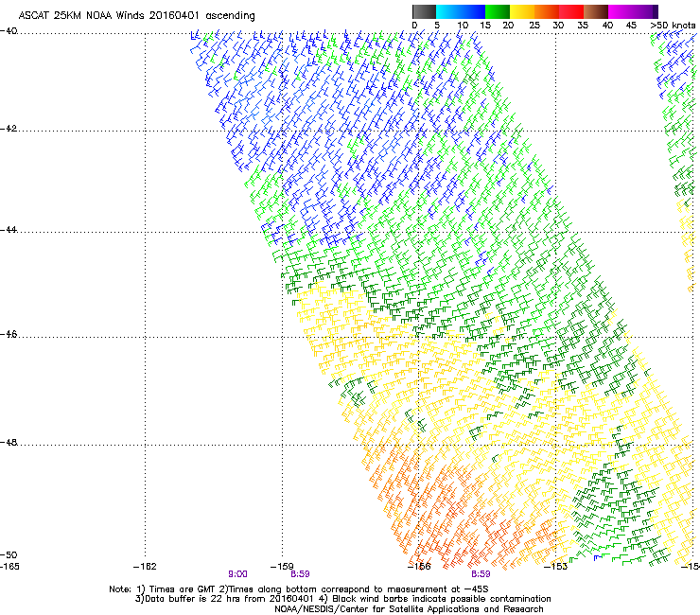The height and width of the screenshot is (615, 700).
Task: Click the purple '9:00' time label
Action: (238, 574)
